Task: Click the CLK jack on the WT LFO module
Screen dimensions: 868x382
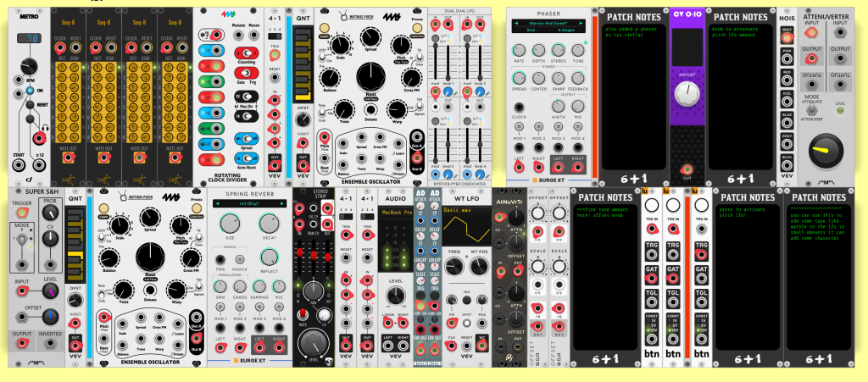Action: point(451,346)
